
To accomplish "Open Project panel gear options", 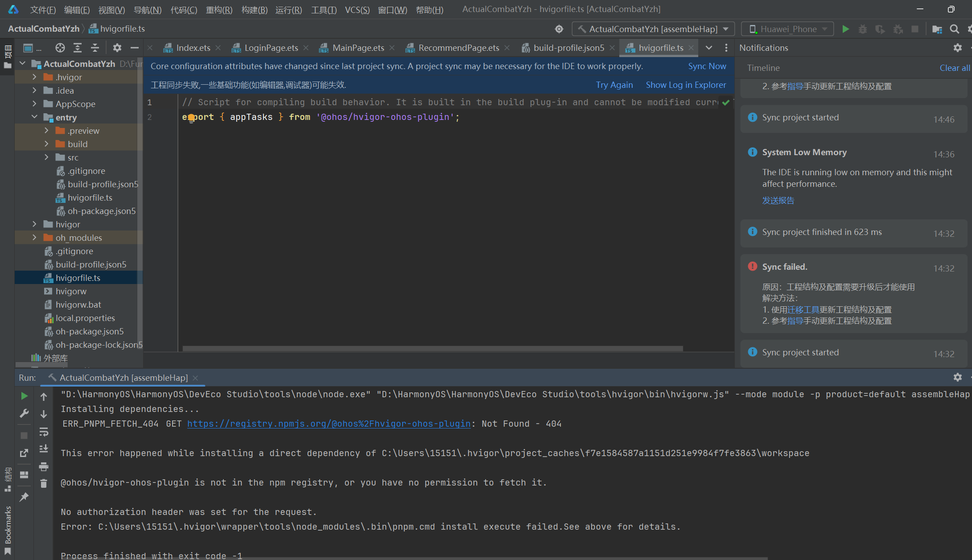I will [117, 48].
